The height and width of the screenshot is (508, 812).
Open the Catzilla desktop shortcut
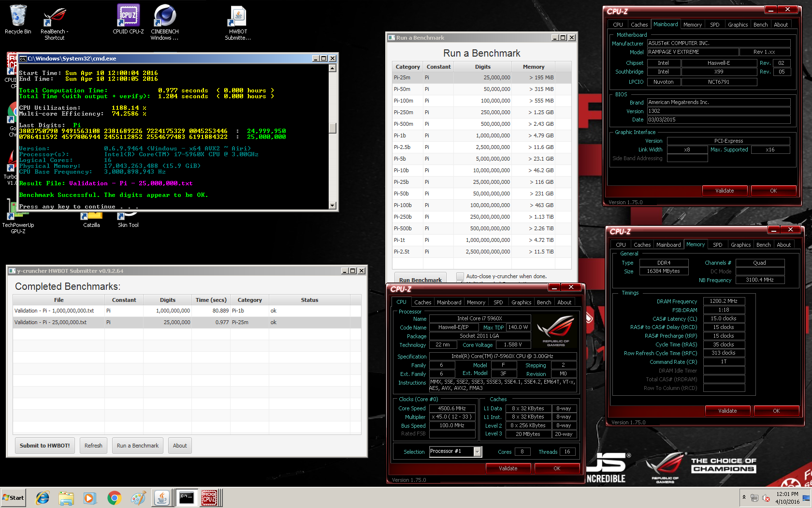[91, 220]
